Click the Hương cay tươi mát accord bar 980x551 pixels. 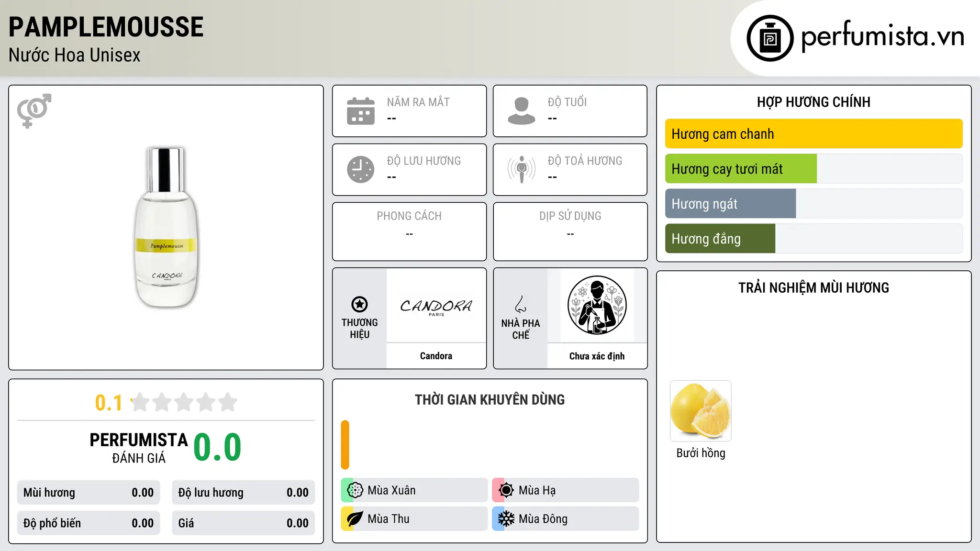[x=813, y=169]
